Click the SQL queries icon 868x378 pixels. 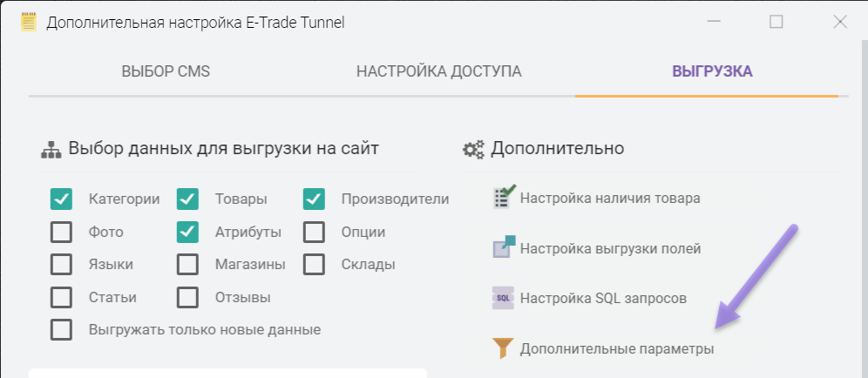click(x=504, y=298)
